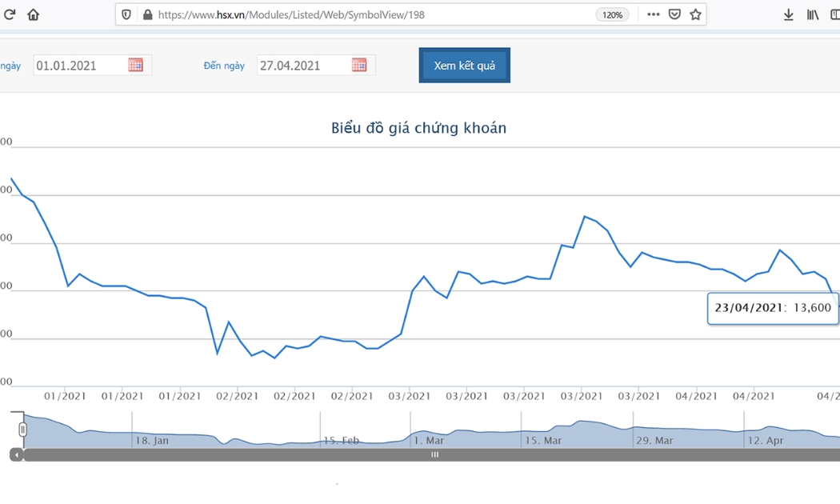The width and height of the screenshot is (840, 504).
Task: Focus the start date field 01.01.2021
Action: (93, 66)
